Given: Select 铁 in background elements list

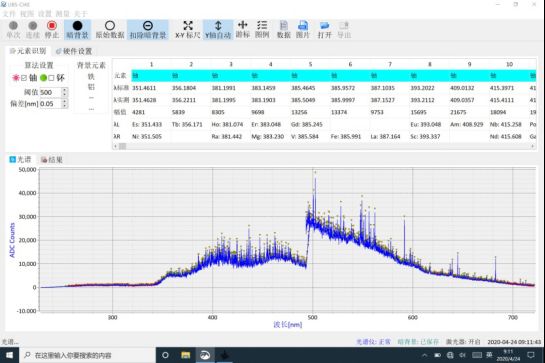Looking at the screenshot, I should click(x=91, y=76).
